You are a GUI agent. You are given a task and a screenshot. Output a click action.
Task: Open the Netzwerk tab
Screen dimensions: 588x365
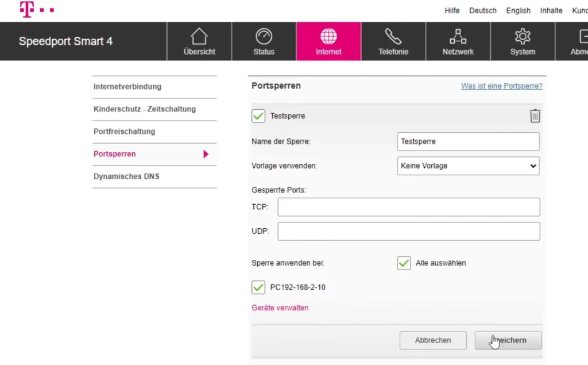click(x=458, y=41)
